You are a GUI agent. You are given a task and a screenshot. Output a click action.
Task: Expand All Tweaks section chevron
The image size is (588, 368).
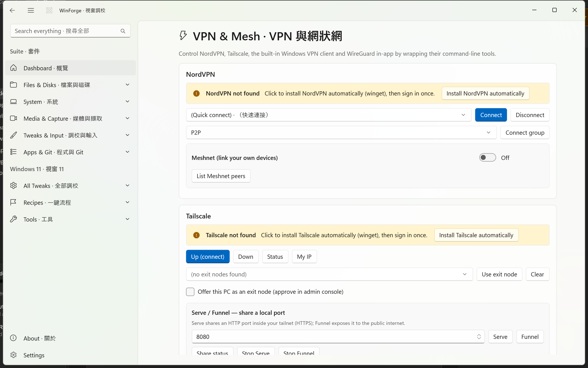click(x=127, y=186)
